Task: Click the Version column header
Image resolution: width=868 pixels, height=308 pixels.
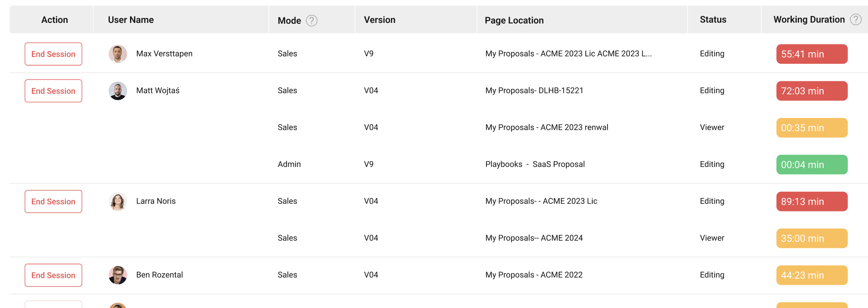Action: tap(380, 20)
